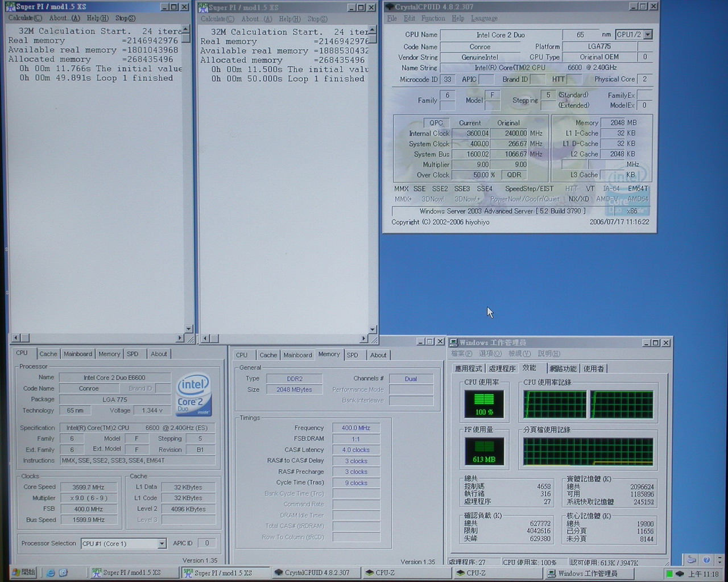Switch to 使用者 tab in Task Manager
Viewport: 728px width, 582px height.
coord(594,369)
